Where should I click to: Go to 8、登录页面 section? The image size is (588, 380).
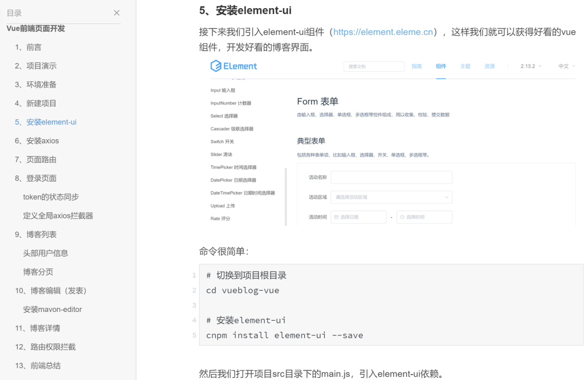35,179
